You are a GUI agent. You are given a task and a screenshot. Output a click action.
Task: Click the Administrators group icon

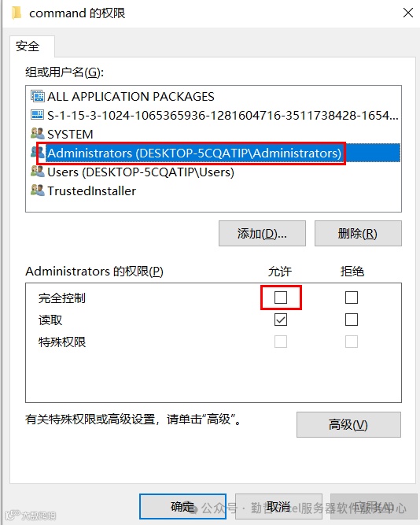37,153
